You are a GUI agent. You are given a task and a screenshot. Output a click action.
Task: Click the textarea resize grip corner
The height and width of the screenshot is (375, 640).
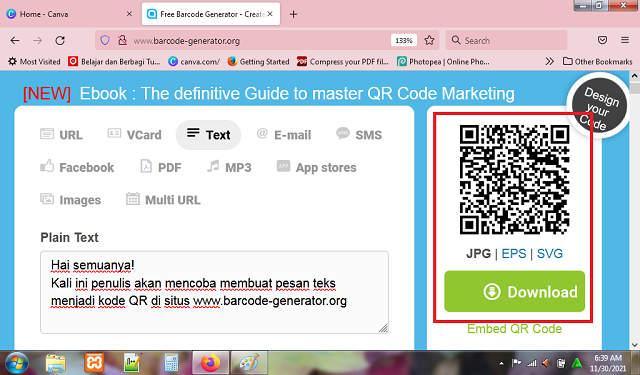[383, 328]
